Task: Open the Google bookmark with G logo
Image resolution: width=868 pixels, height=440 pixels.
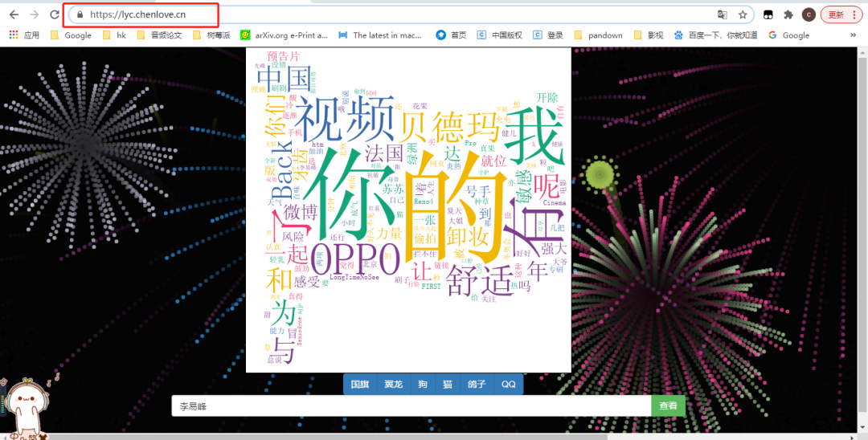Action: tap(789, 35)
